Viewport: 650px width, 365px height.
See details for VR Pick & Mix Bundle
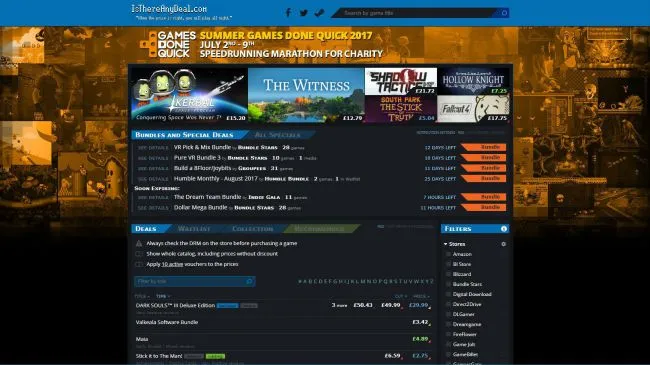153,148
